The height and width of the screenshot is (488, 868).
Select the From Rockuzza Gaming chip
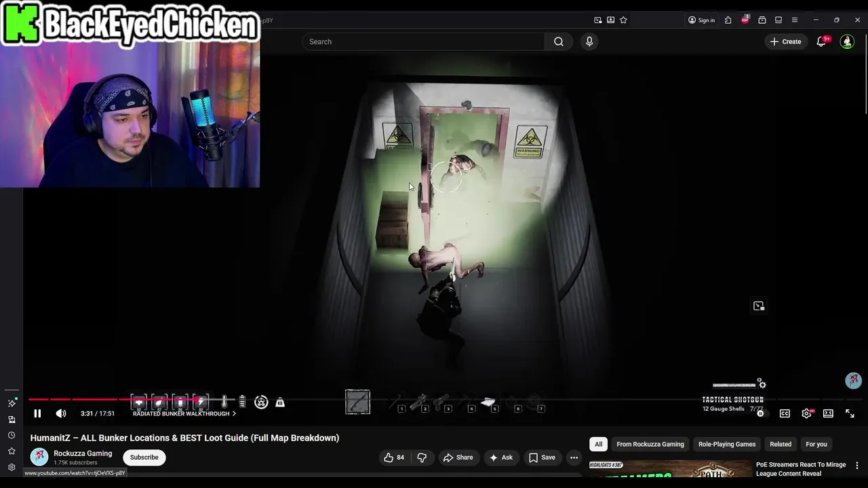(x=650, y=444)
